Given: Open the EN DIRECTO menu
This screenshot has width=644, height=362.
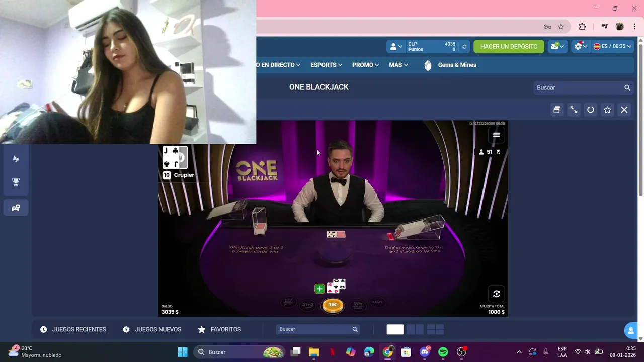Looking at the screenshot, I should point(279,65).
